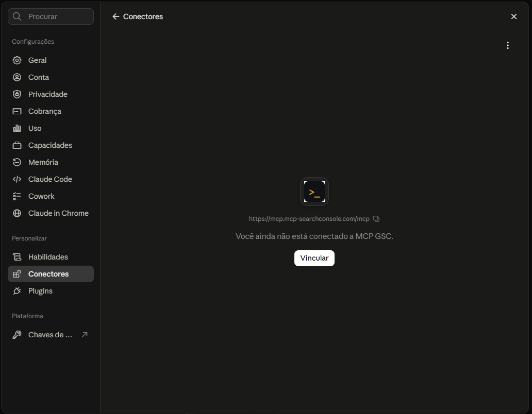Open Capacidades settings
Screen dimensions: 532x414
click(x=51, y=145)
